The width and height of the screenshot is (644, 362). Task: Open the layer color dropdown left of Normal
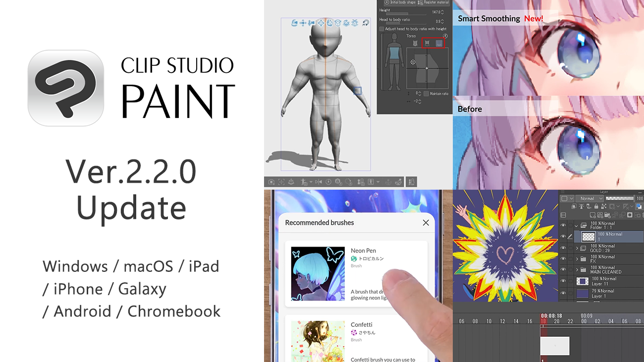pos(567,199)
